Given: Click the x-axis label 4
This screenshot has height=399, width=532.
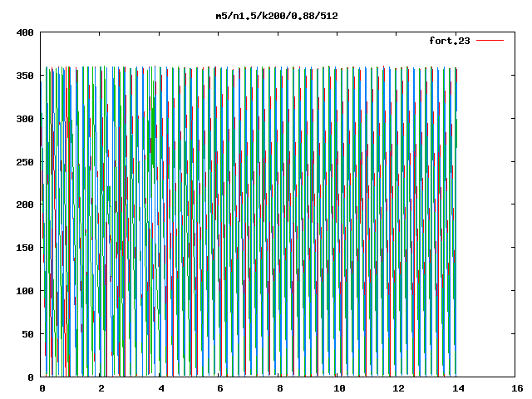Looking at the screenshot, I should (160, 388).
